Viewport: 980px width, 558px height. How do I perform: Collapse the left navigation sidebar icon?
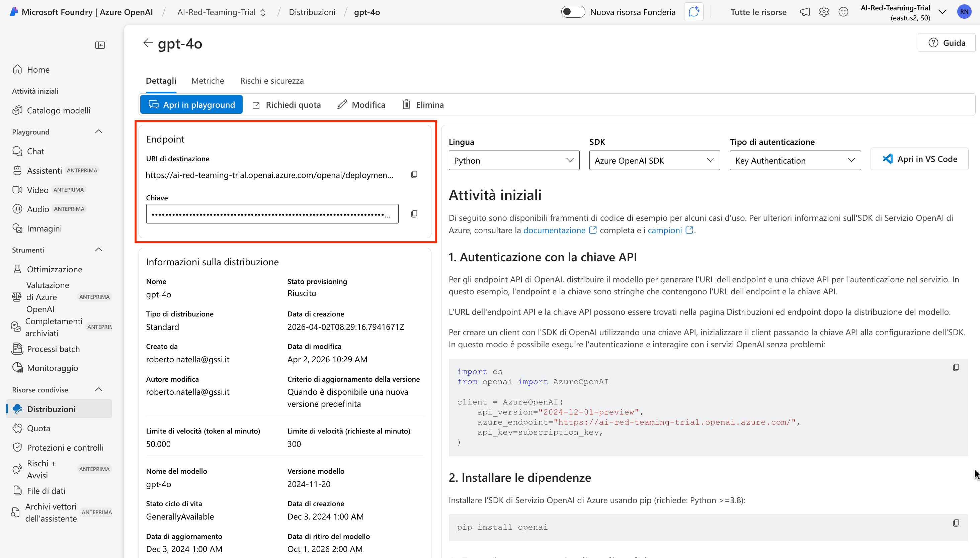[x=100, y=45]
